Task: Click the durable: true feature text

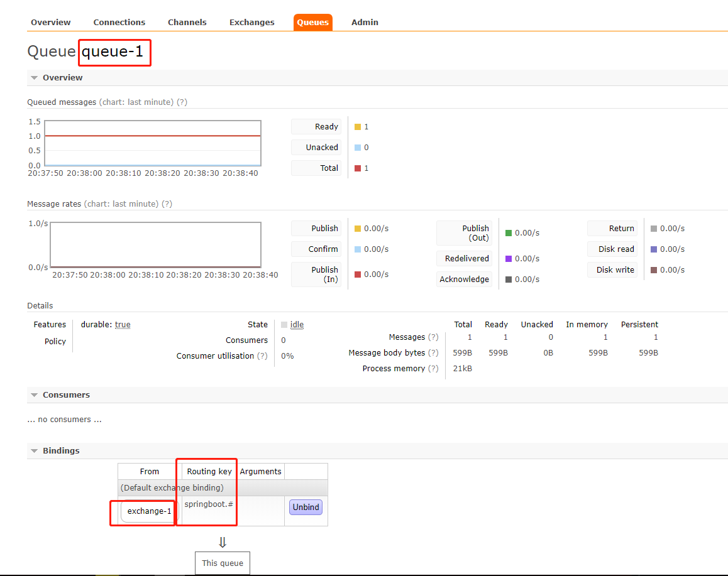Action: [106, 325]
